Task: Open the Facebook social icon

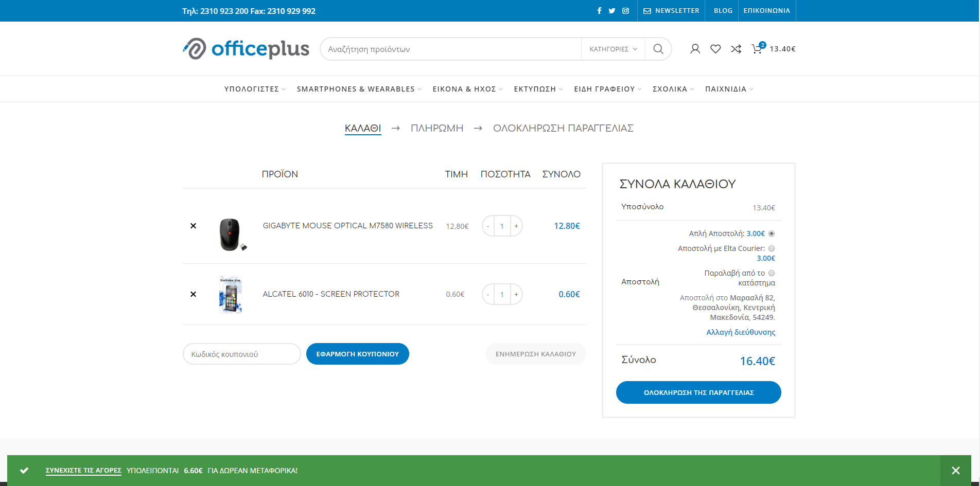Action: (x=599, y=11)
